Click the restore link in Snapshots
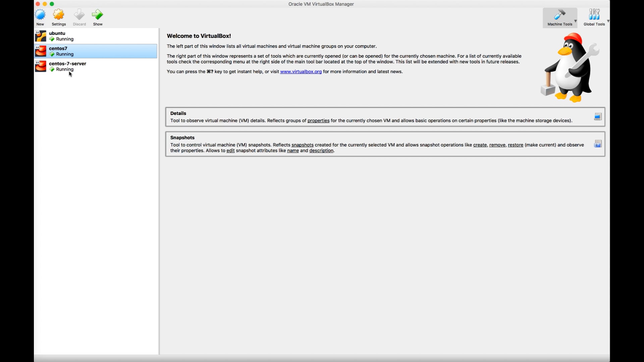 pos(515,145)
